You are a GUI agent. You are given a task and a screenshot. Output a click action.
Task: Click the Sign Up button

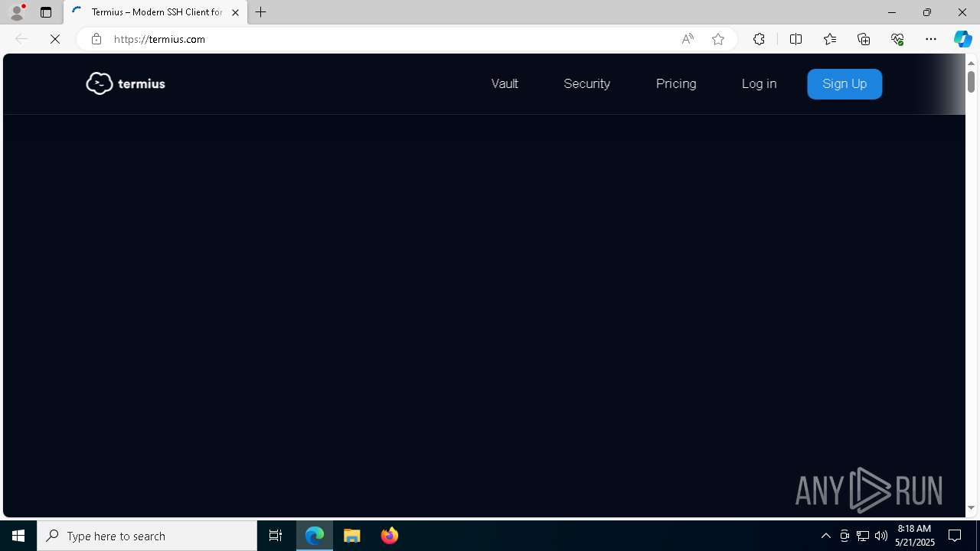click(844, 84)
